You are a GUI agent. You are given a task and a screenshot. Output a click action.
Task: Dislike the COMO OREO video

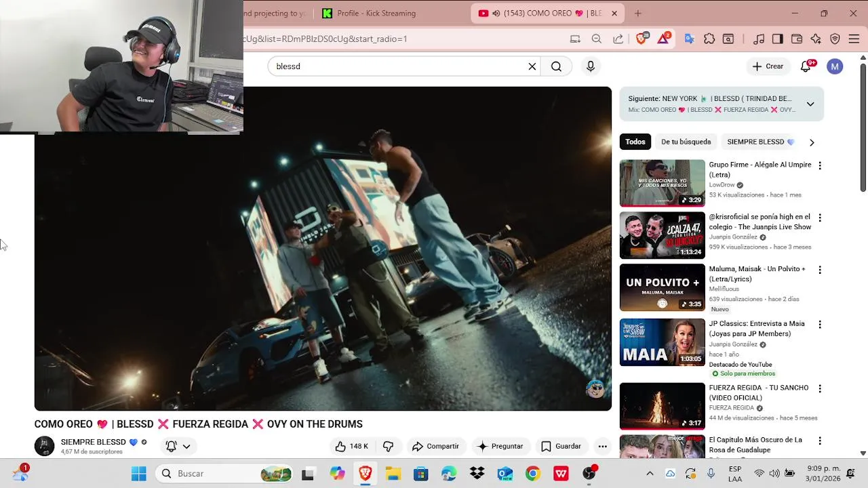pyautogui.click(x=389, y=446)
